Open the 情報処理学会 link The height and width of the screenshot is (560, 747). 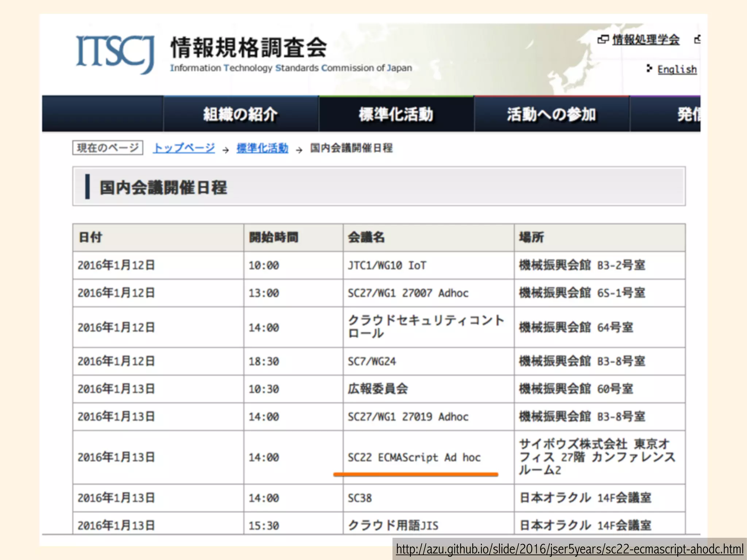pyautogui.click(x=645, y=39)
